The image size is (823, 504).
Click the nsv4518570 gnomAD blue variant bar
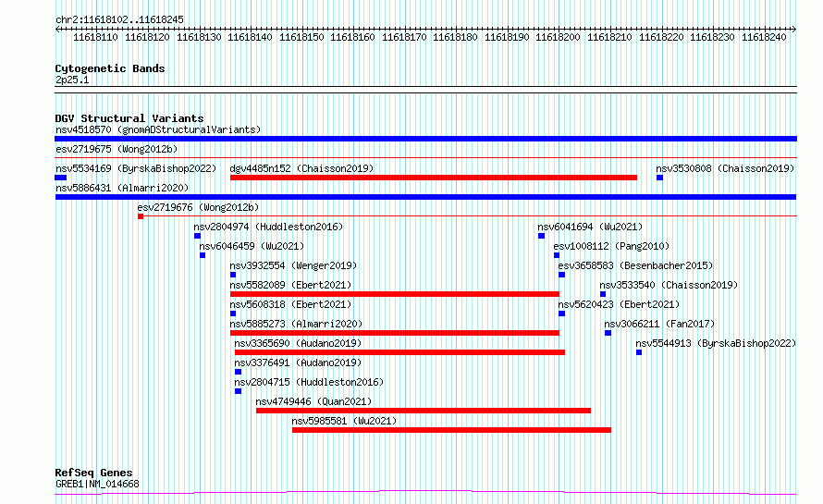point(425,139)
